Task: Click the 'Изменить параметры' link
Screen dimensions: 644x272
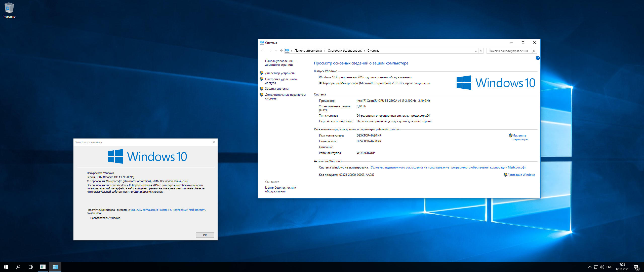Action: [520, 137]
